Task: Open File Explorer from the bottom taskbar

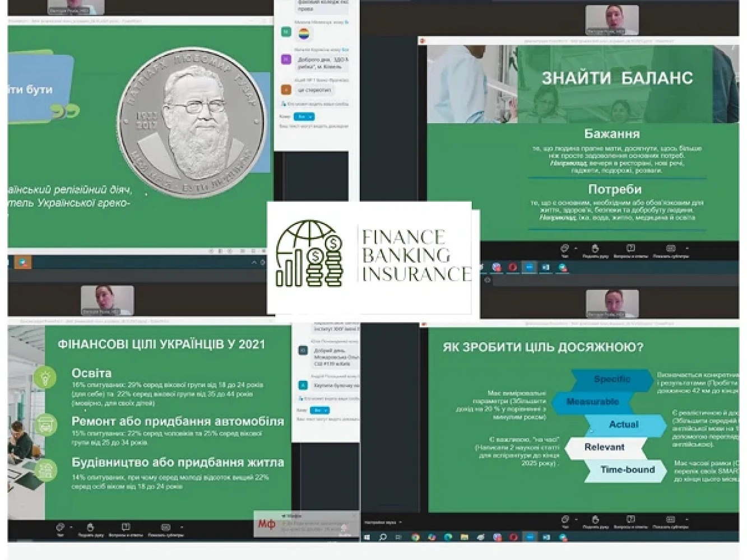Action: (x=464, y=537)
